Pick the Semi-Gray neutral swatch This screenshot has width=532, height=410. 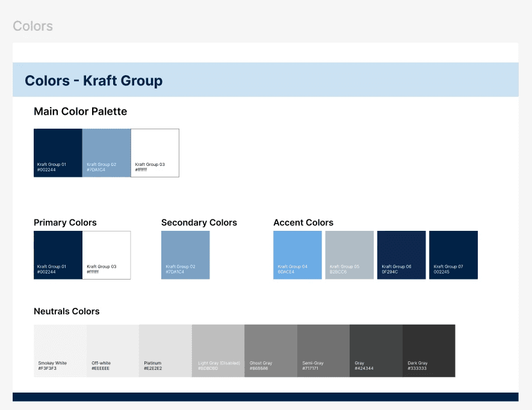[x=323, y=350]
